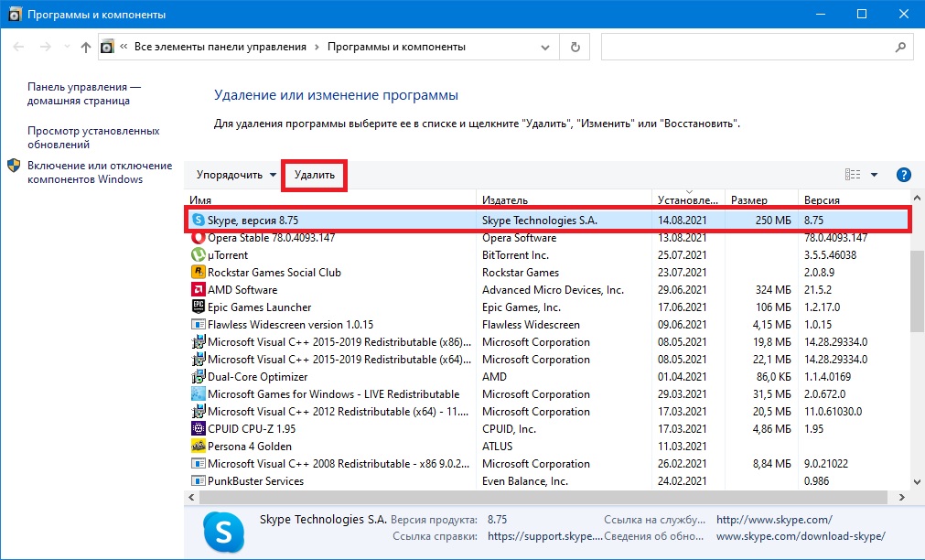This screenshot has width=925, height=560.
Task: Open Включение или отключение компонентов Windows
Action: coord(99,172)
